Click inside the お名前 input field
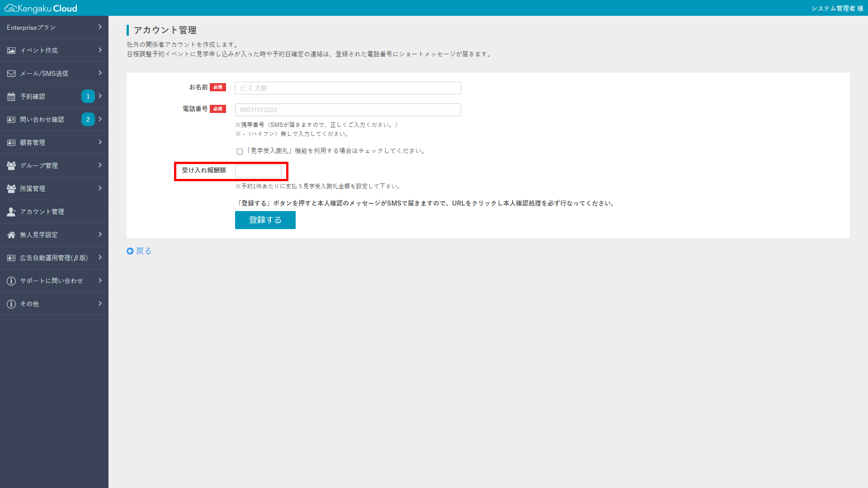868x488 pixels. 347,88
